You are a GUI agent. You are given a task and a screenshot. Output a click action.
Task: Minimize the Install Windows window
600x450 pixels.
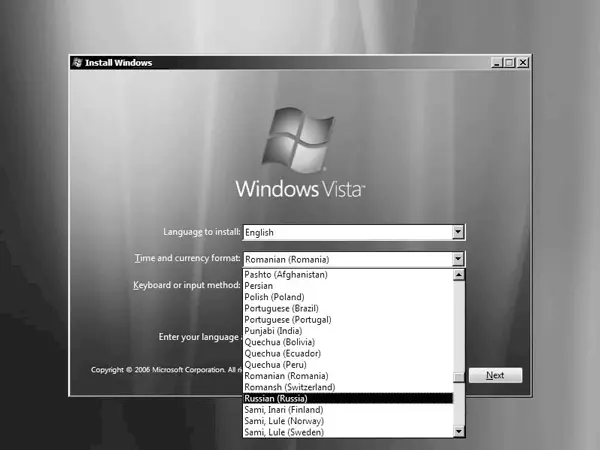[496, 62]
